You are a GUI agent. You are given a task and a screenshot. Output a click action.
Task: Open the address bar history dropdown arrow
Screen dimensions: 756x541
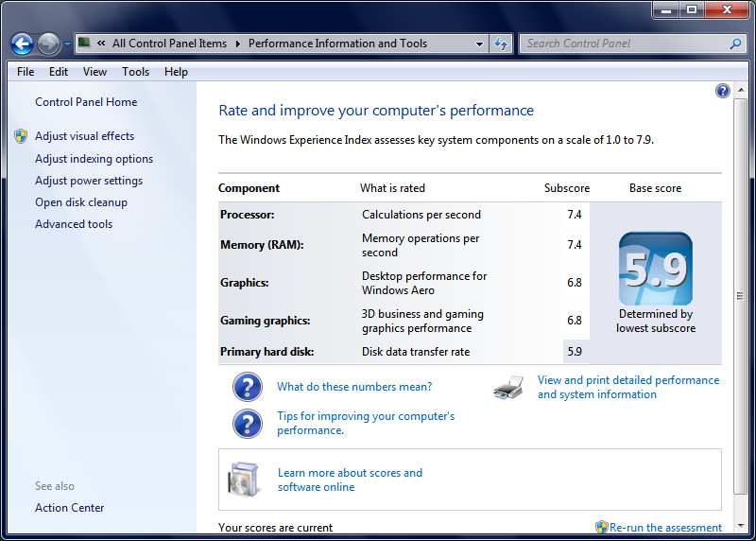pyautogui.click(x=479, y=44)
